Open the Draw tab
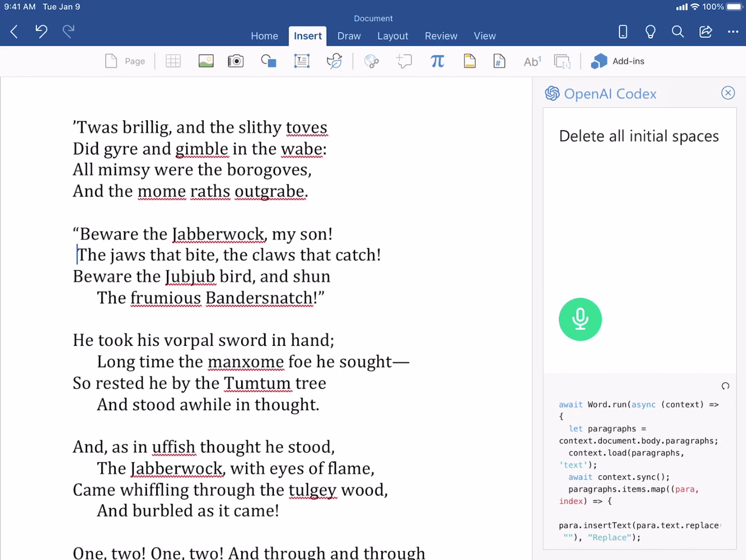Screen dimensions: 746x560 pos(349,36)
